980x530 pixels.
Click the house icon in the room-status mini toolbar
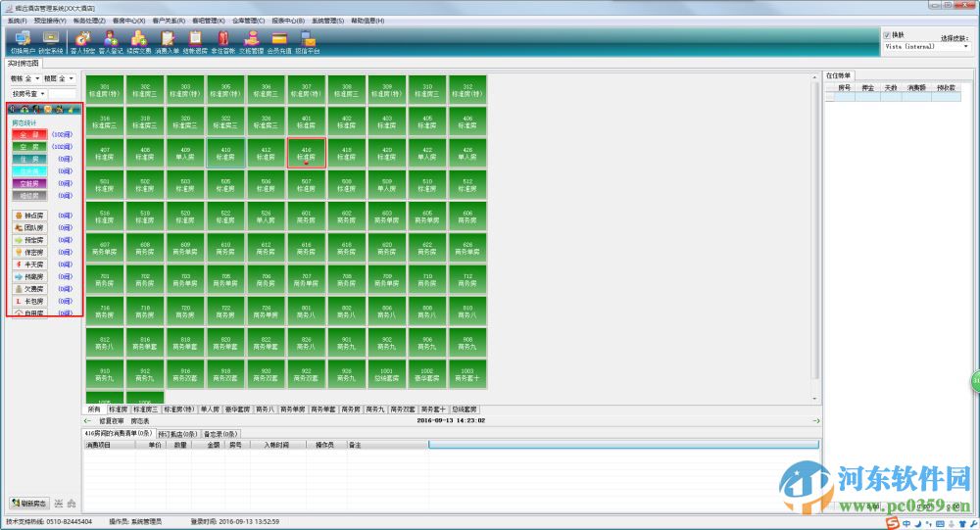(25, 109)
